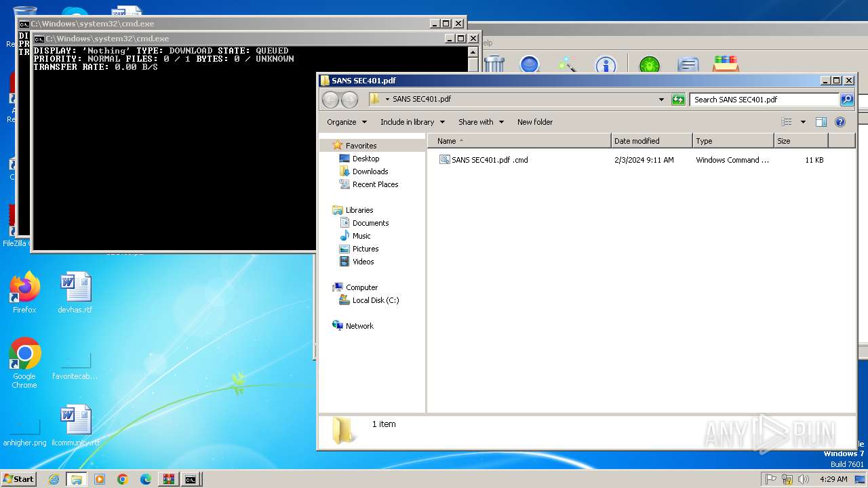Image resolution: width=868 pixels, height=488 pixels.
Task: Select the devhas.rtf desktop file
Action: coord(75,293)
